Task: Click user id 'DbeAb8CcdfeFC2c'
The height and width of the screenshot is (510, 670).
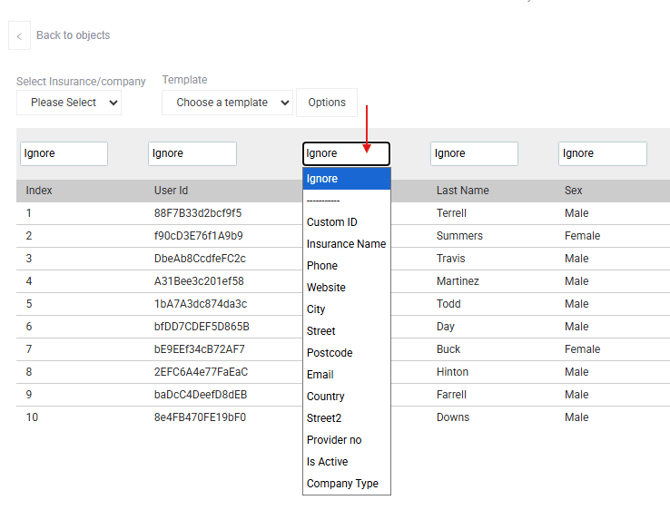Action: 200,258
